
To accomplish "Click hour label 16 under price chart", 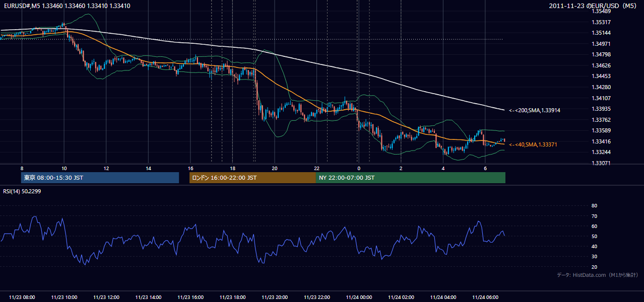I will [x=190, y=168].
